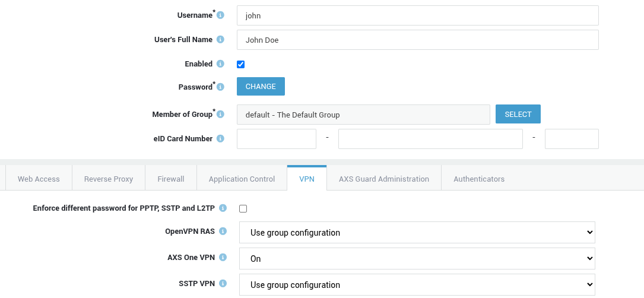Image resolution: width=644 pixels, height=298 pixels.
Task: Click the info icon next to OpenVPN RAS
Action: click(x=223, y=231)
